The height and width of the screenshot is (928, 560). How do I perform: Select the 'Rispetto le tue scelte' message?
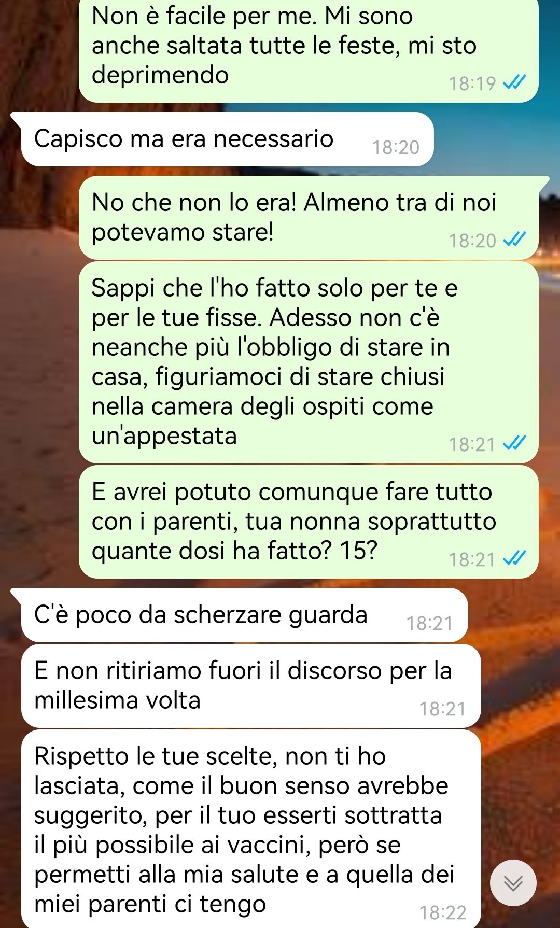pyautogui.click(x=251, y=828)
